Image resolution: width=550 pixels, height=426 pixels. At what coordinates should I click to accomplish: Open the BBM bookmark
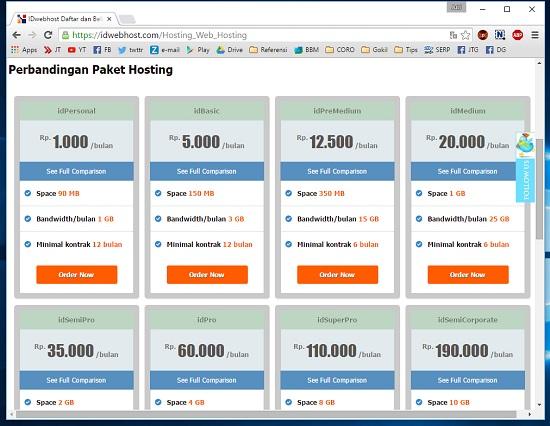pos(307,50)
